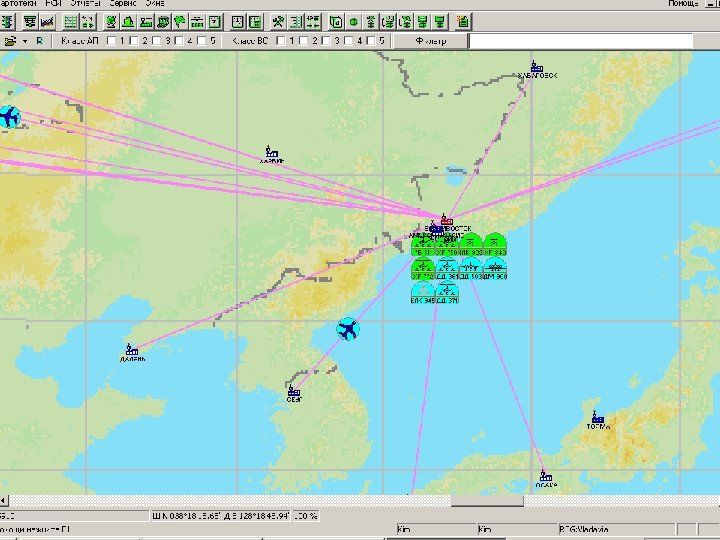Image resolution: width=720 pixels, height=540 pixels.
Task: Click the Фильтр button
Action: 431,41
